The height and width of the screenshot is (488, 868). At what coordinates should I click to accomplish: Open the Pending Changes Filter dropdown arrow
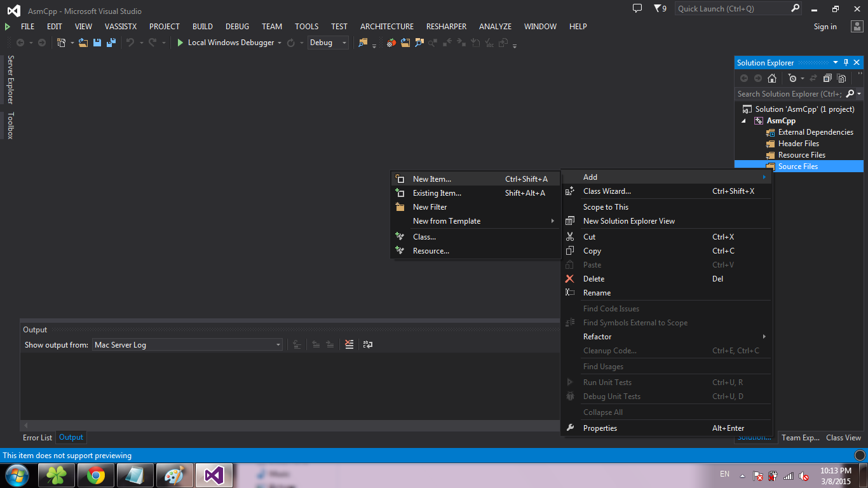click(802, 78)
